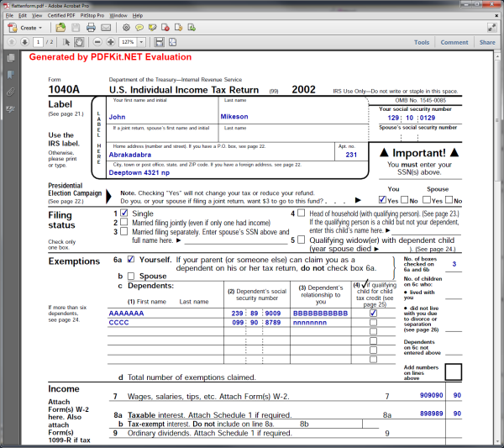Open the PitStop Pro menu
Image resolution: width=504 pixels, height=448 pixels.
(92, 15)
